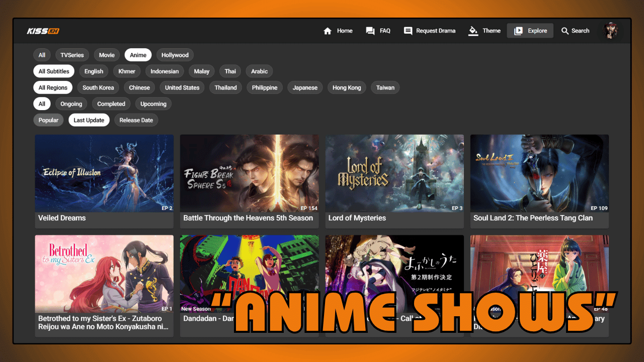The image size is (644, 362).
Task: Switch to the Hollywood category tab
Action: pos(175,55)
